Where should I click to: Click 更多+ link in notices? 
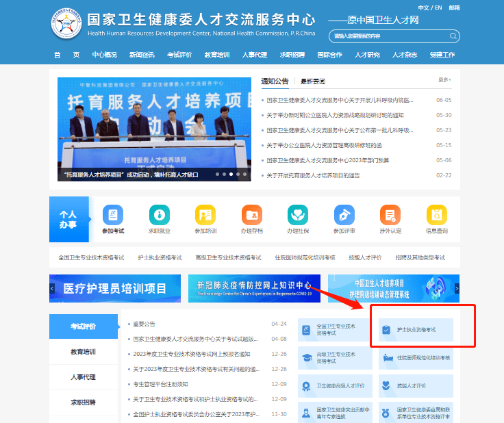[445, 79]
